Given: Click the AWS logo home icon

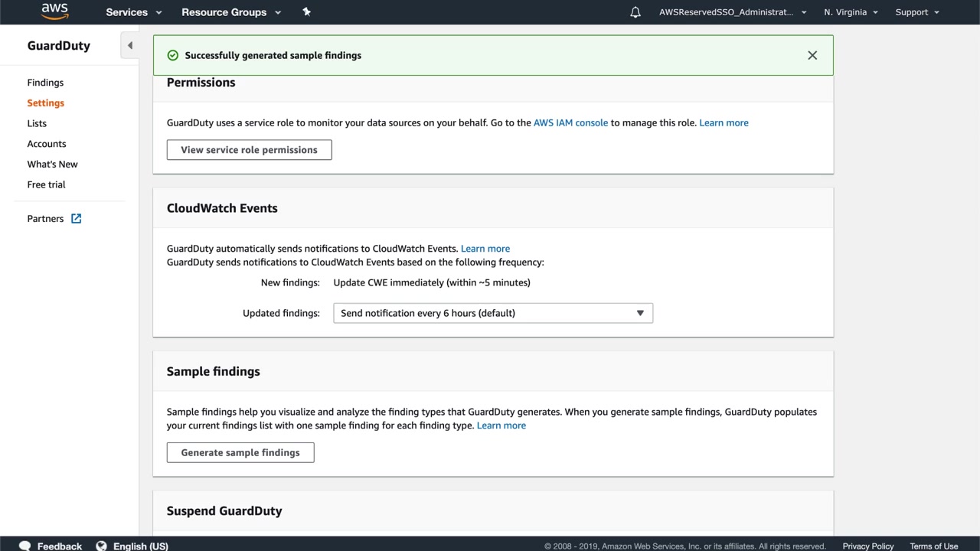Looking at the screenshot, I should click(x=54, y=11).
